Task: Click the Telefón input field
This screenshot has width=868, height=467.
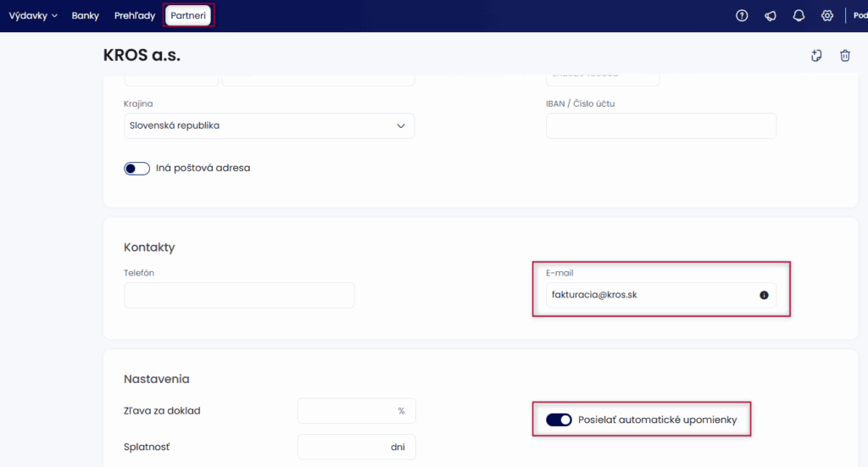Action: point(239,295)
